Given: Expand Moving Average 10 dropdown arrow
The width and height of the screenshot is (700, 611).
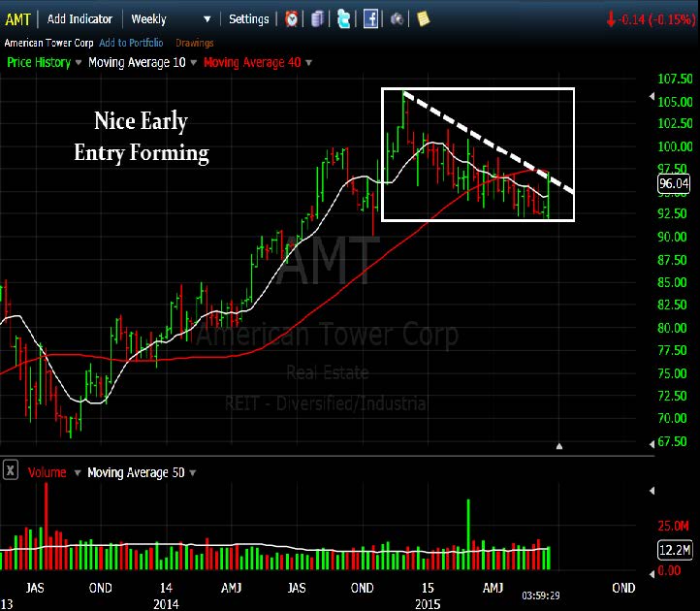Looking at the screenshot, I should pyautogui.click(x=194, y=62).
